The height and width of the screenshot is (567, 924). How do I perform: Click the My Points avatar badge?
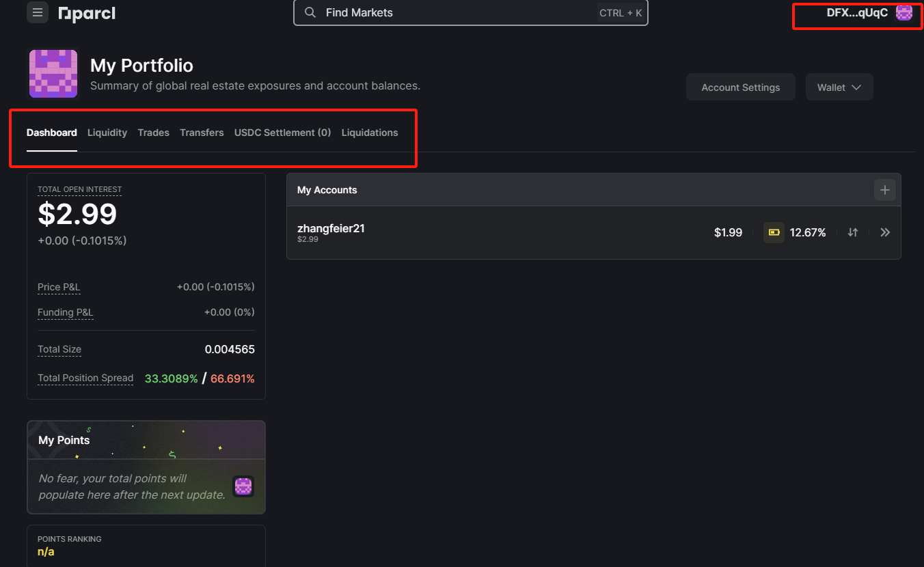coord(243,486)
